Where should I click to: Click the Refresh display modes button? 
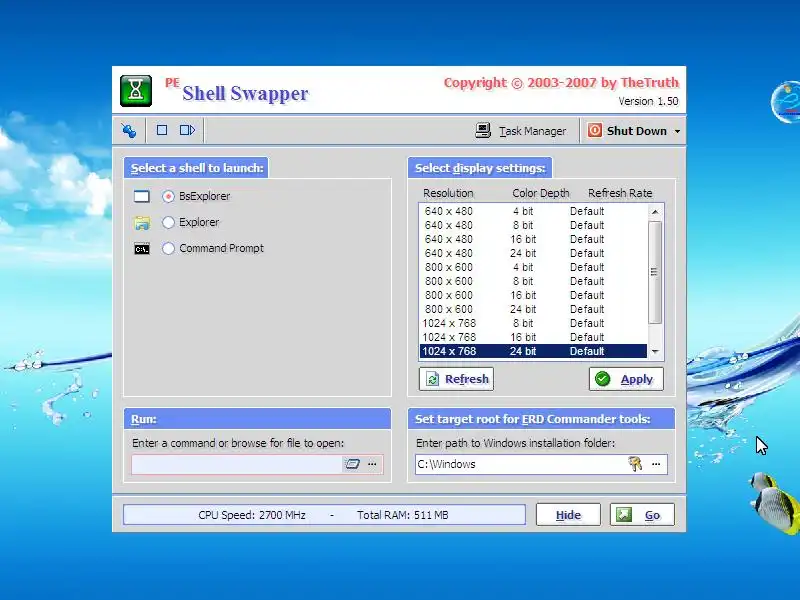click(x=456, y=379)
